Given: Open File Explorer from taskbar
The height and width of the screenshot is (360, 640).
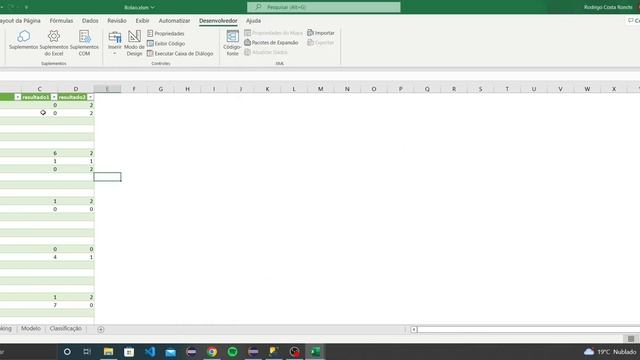Looking at the screenshot, I should coord(108,351).
